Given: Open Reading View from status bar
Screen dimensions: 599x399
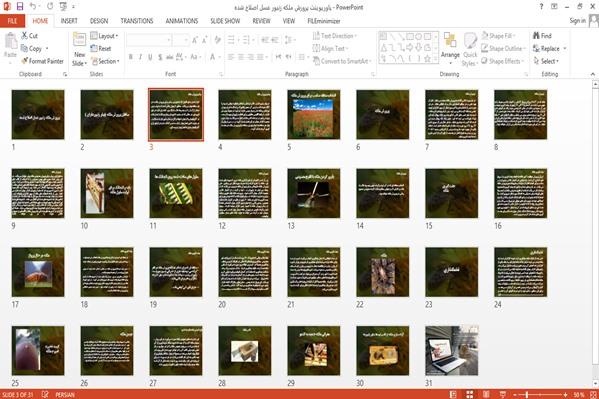Looking at the screenshot, I should (486, 394).
